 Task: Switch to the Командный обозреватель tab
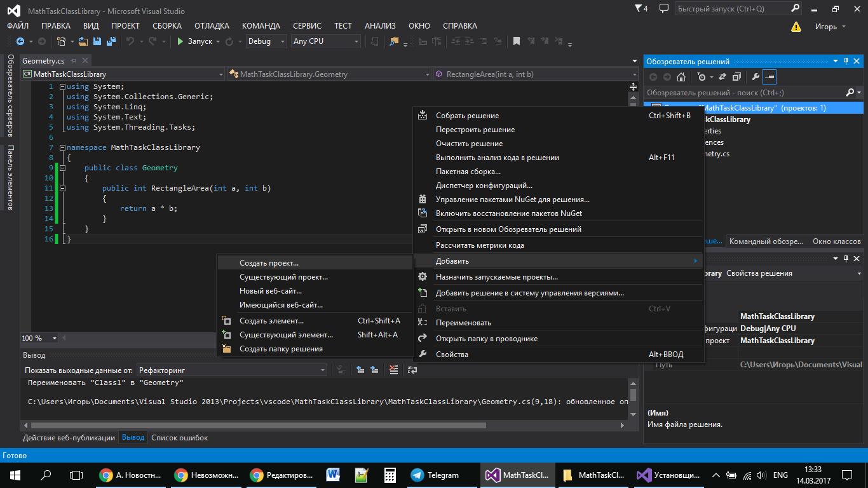(x=766, y=241)
